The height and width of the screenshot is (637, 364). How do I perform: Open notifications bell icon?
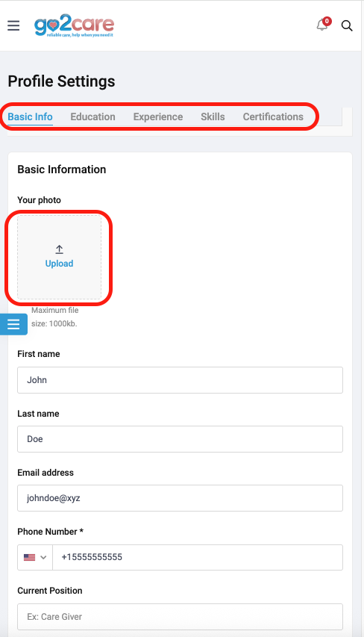[321, 25]
